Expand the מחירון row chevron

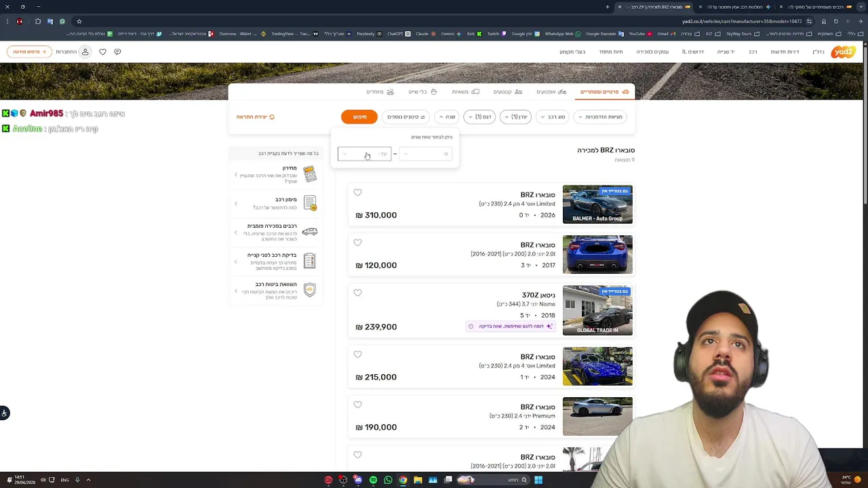tap(236, 175)
